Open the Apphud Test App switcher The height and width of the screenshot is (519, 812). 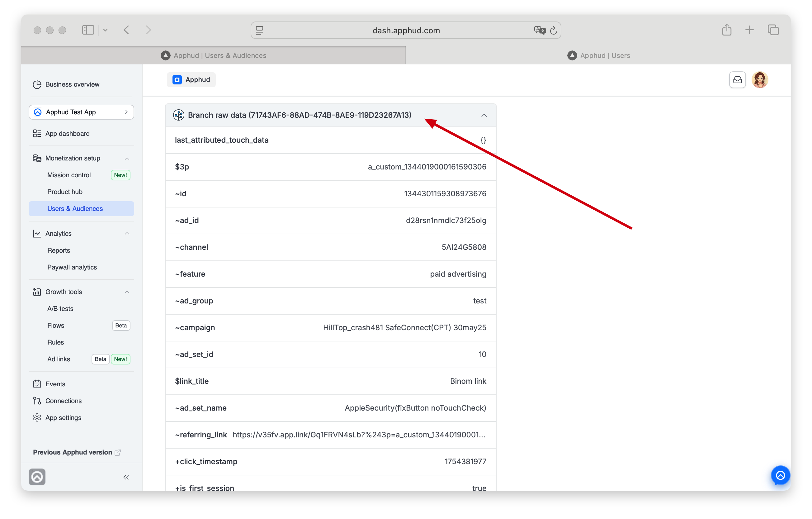[81, 112]
